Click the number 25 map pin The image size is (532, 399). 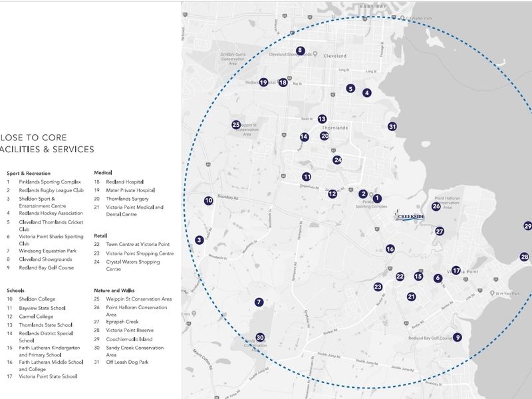236,125
